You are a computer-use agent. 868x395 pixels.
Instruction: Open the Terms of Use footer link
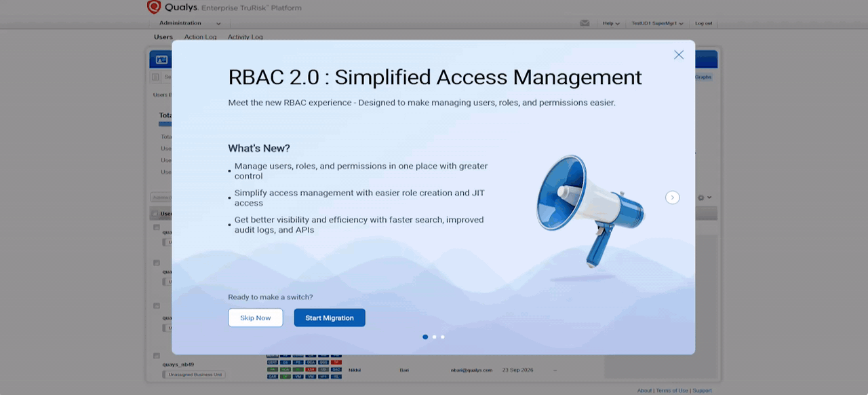(x=672, y=390)
